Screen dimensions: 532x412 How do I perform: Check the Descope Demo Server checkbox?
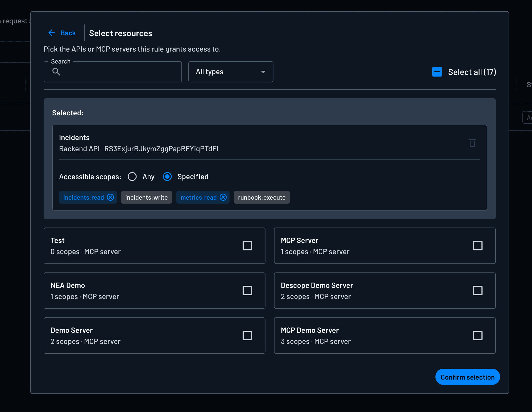(x=478, y=291)
